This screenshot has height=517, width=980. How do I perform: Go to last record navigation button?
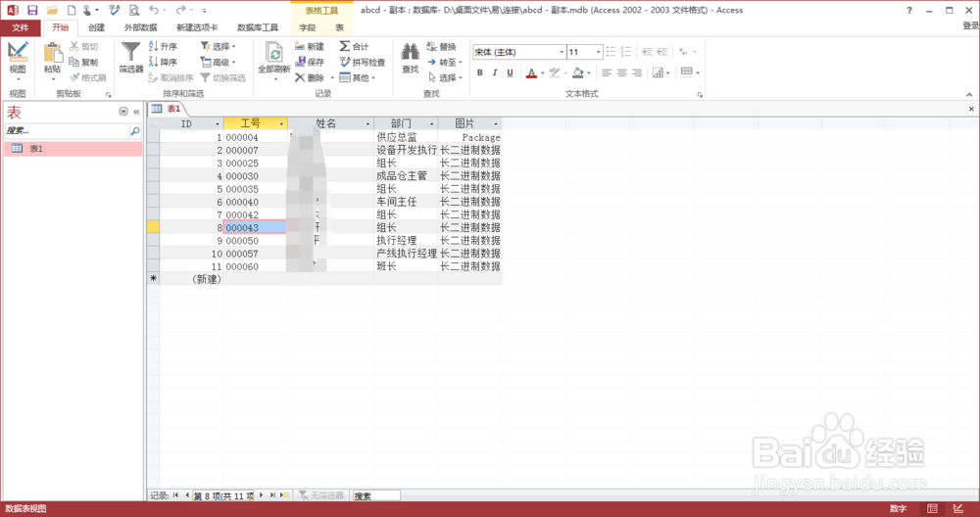click(272, 495)
